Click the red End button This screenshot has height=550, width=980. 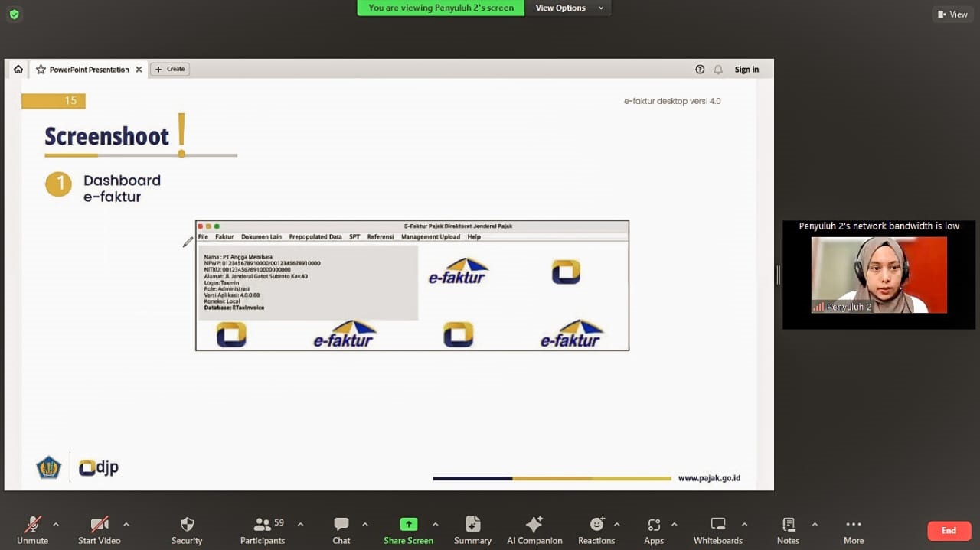tap(949, 530)
